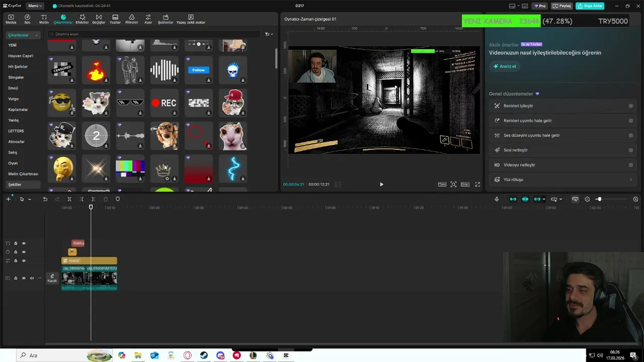The height and width of the screenshot is (362, 644).
Task: Split clip at playhead
Action: click(69, 199)
